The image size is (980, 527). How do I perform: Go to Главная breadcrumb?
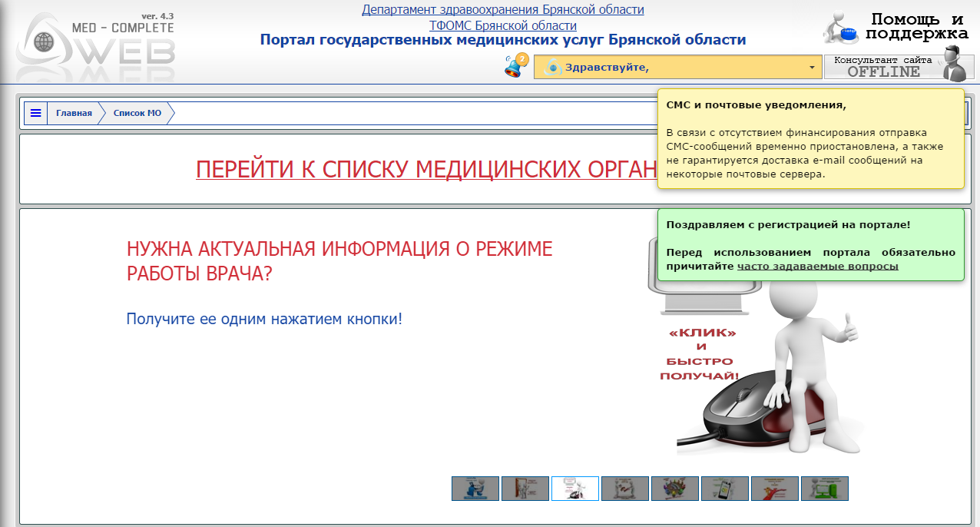click(x=74, y=113)
